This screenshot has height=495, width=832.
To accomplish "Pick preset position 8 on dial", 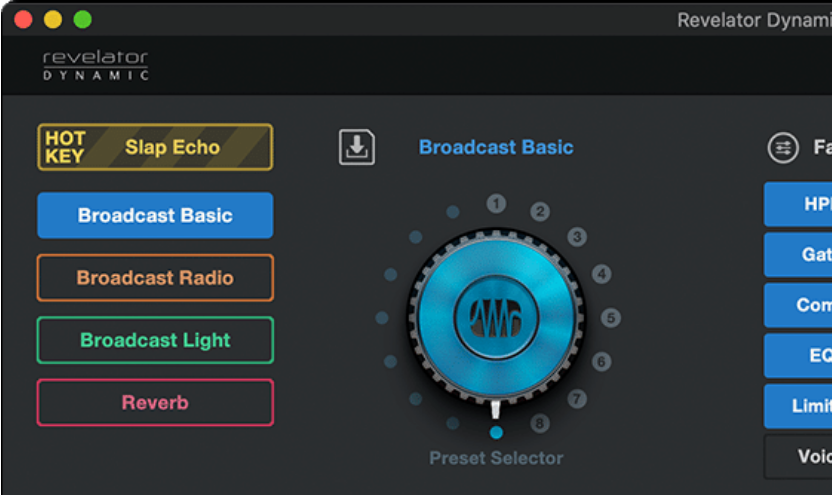I will click(x=540, y=424).
